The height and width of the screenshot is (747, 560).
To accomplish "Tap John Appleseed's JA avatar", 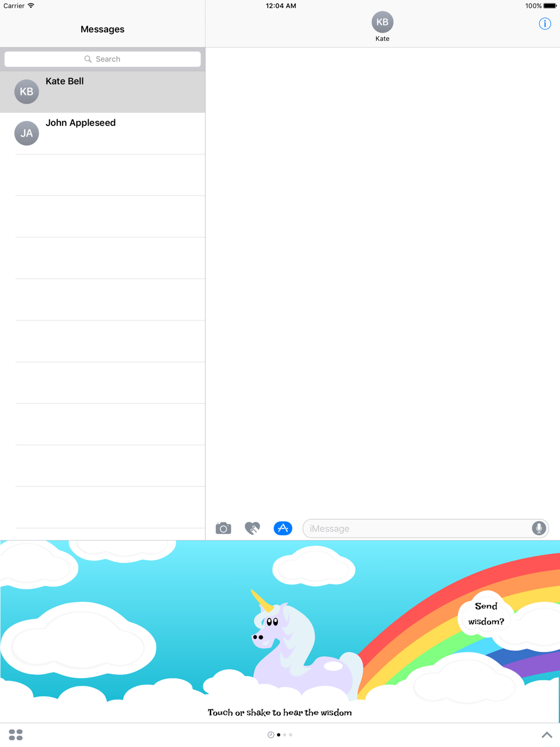I will coord(26,133).
